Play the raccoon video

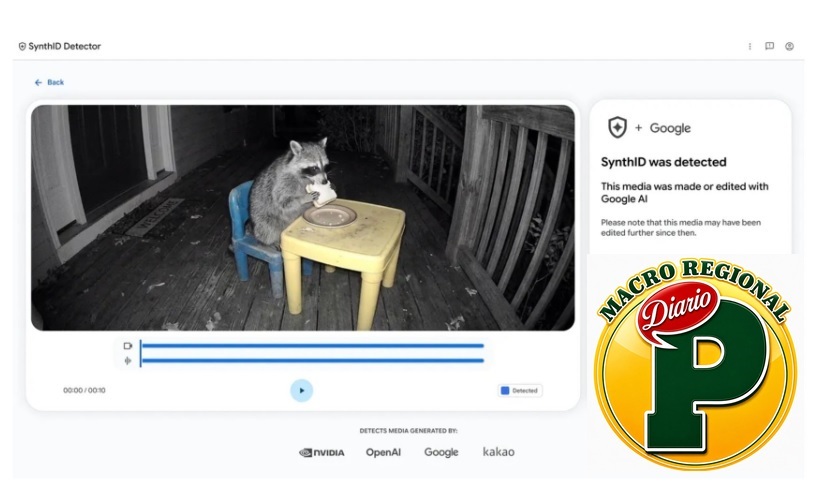[x=302, y=390]
